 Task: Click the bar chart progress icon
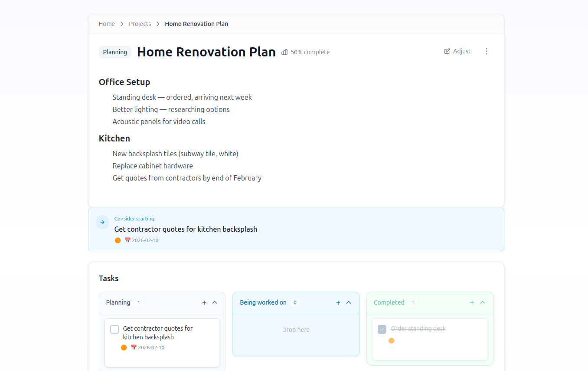pos(284,52)
